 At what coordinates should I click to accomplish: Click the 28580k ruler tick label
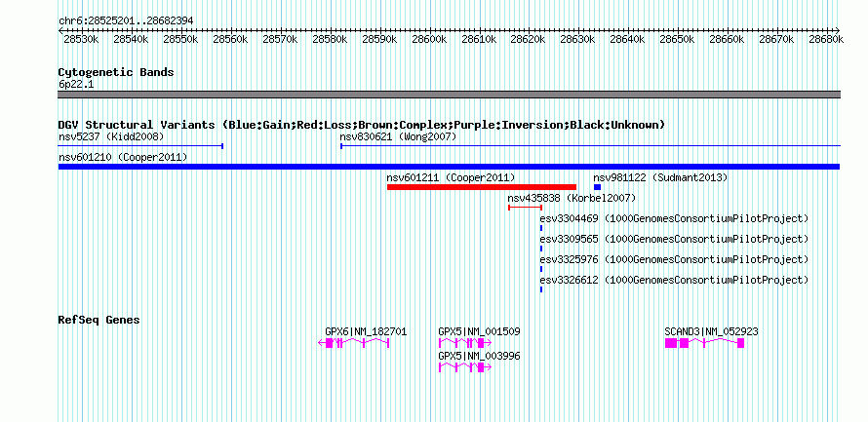(330, 39)
